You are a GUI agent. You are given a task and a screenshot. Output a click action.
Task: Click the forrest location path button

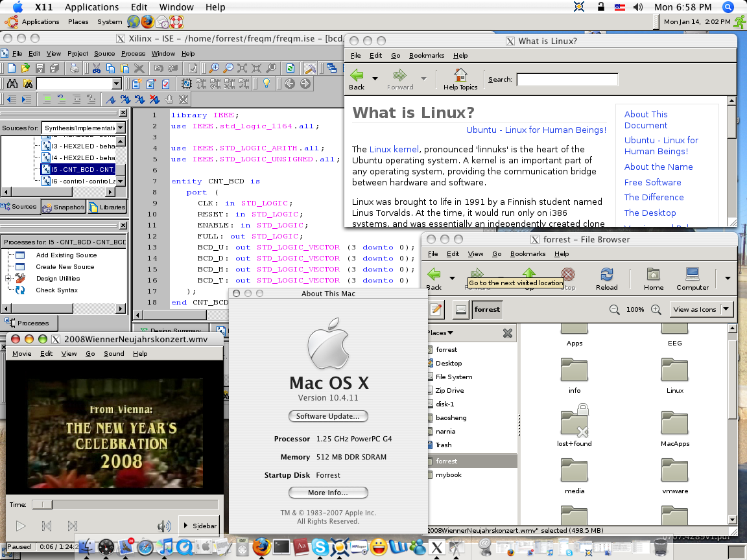[488, 310]
